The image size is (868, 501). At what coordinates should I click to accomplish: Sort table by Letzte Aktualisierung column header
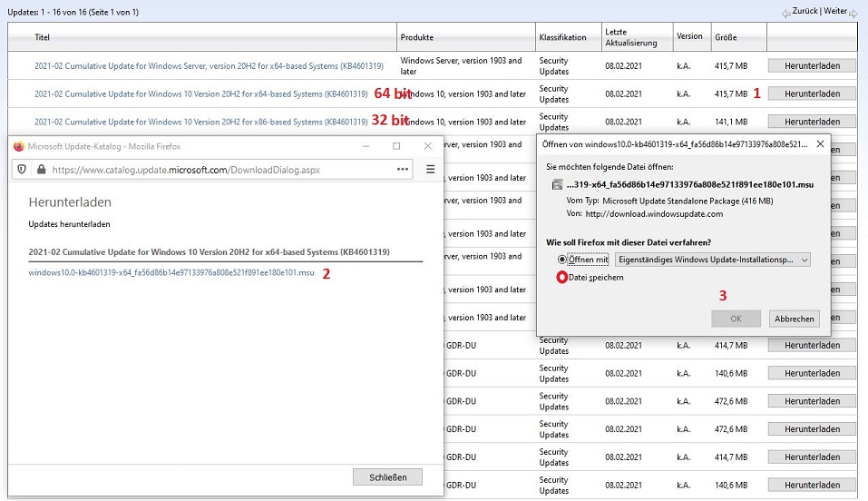click(631, 37)
